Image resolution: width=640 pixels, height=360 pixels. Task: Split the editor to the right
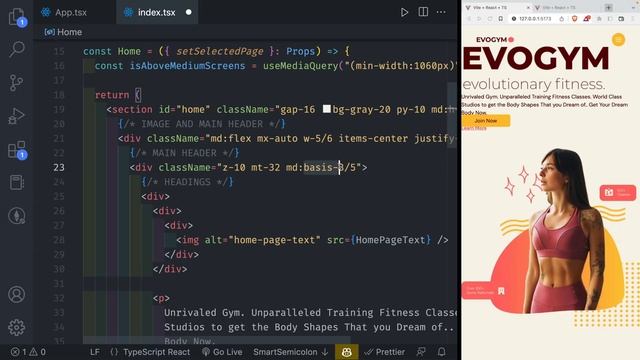(x=423, y=12)
